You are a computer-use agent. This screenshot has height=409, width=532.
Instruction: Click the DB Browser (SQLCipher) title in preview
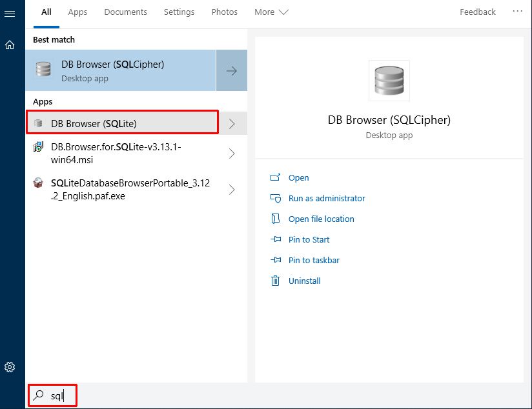point(389,120)
